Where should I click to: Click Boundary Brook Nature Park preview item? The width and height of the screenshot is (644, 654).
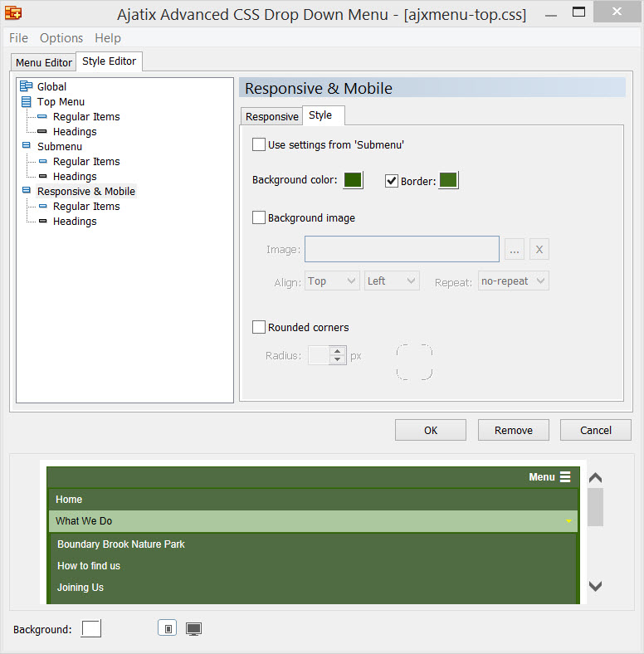[313, 544]
